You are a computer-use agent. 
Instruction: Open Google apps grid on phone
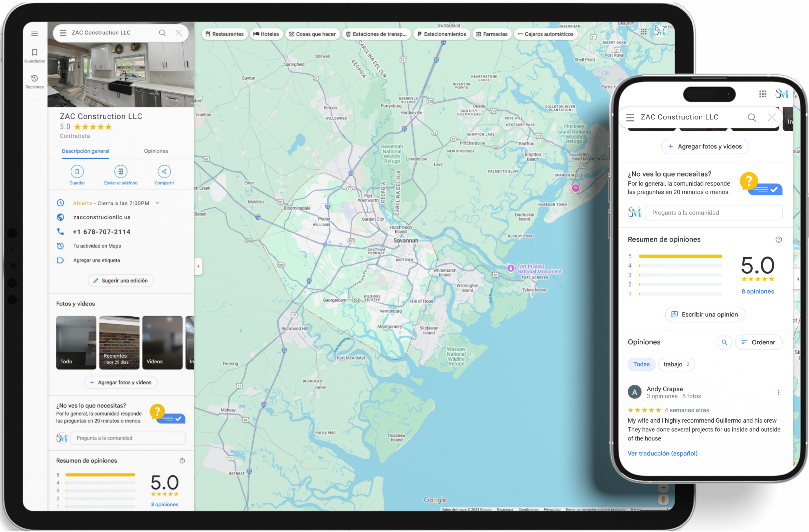(763, 94)
